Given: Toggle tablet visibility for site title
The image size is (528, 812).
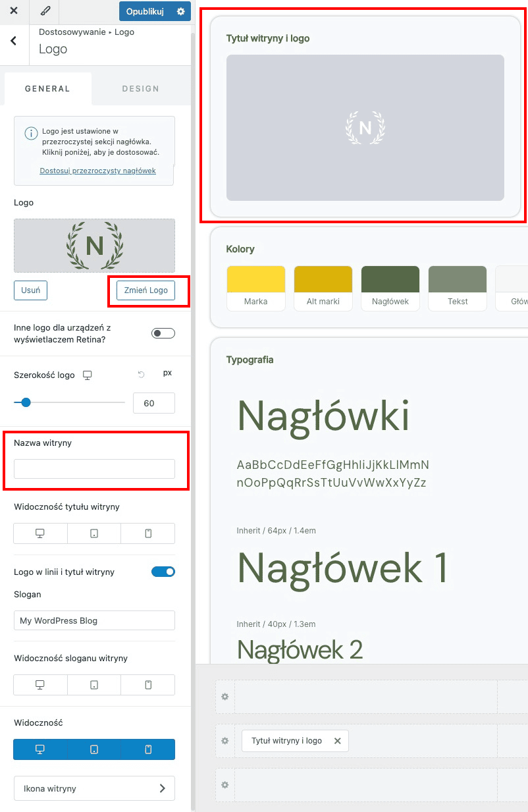Looking at the screenshot, I should (x=94, y=533).
